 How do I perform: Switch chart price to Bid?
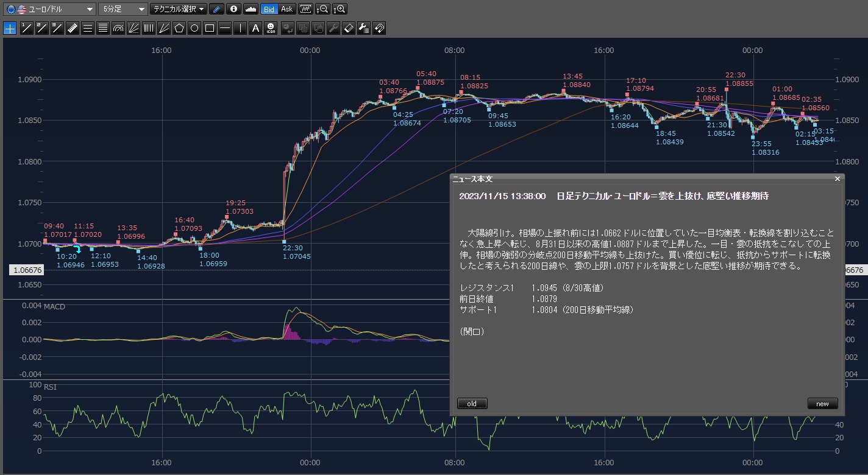point(269,9)
